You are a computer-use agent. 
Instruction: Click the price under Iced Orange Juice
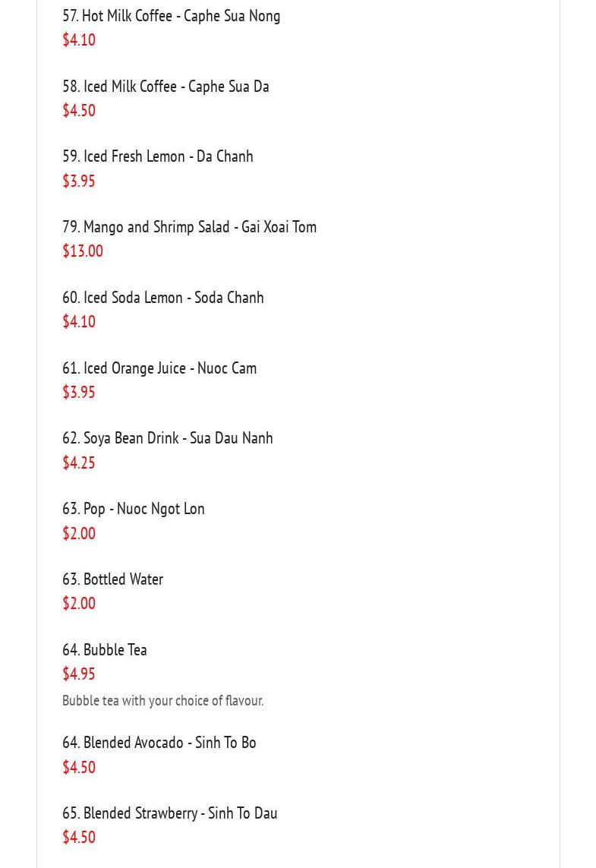(78, 393)
